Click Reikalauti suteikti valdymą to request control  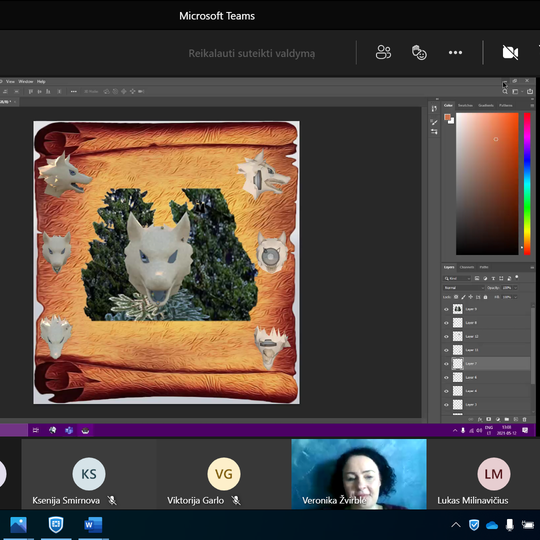coord(252,53)
